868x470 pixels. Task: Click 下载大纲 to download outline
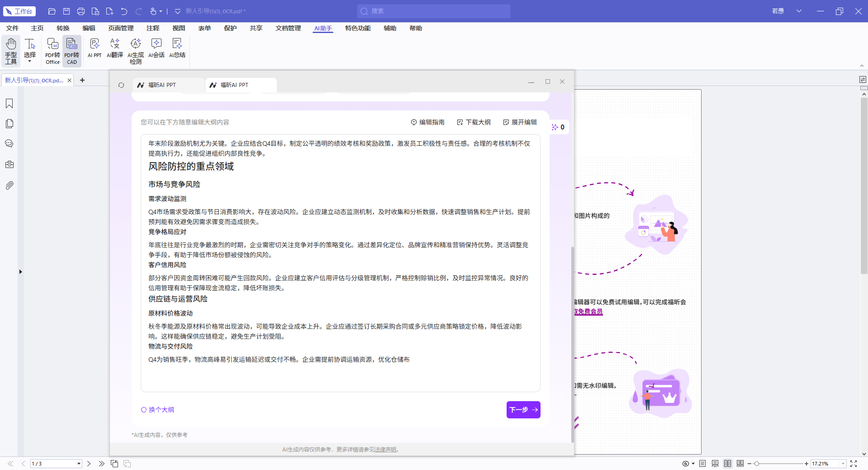(474, 122)
